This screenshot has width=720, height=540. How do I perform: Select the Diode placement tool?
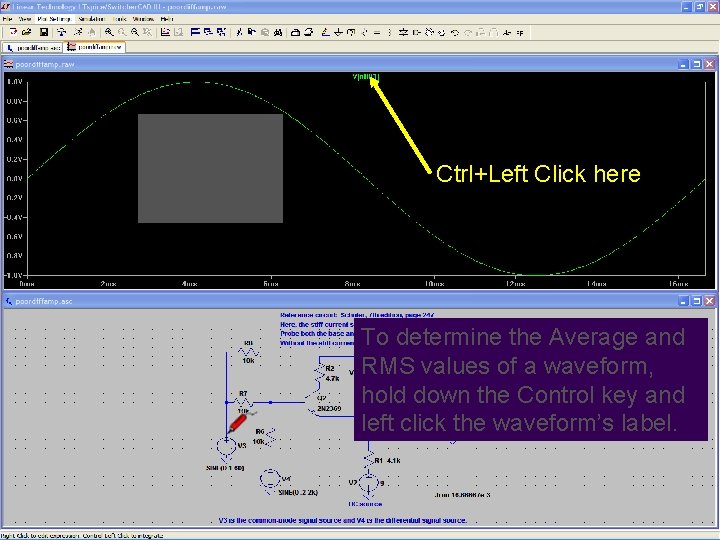pos(403,32)
